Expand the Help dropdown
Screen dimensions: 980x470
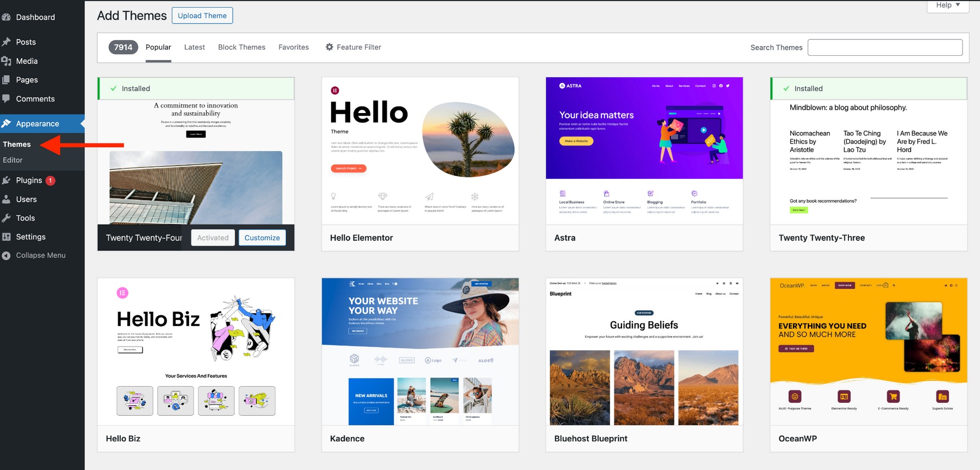(x=947, y=6)
